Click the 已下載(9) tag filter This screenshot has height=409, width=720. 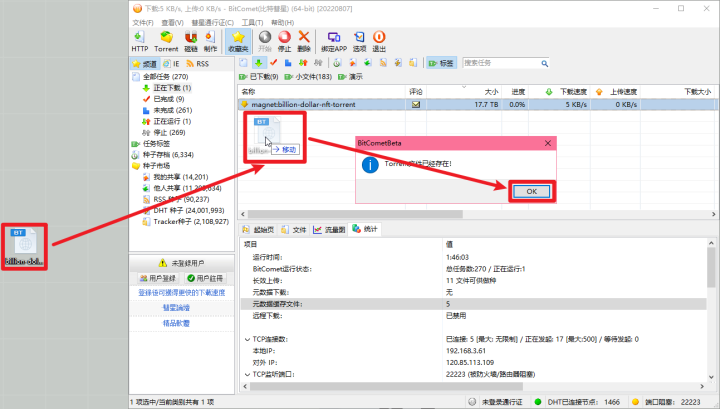coord(259,77)
